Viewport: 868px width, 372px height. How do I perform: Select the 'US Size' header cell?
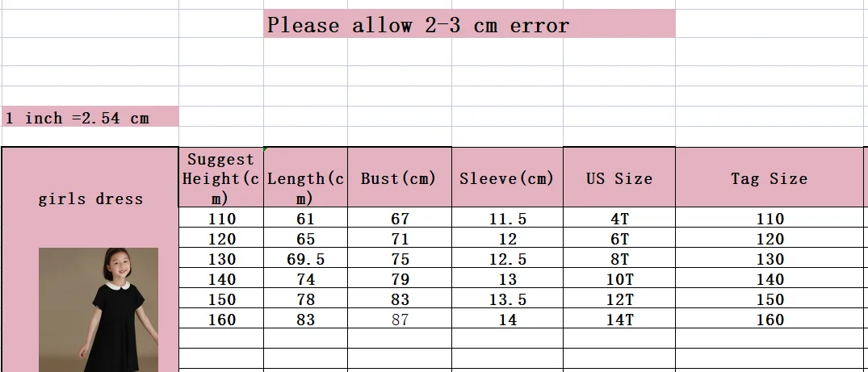(x=619, y=178)
